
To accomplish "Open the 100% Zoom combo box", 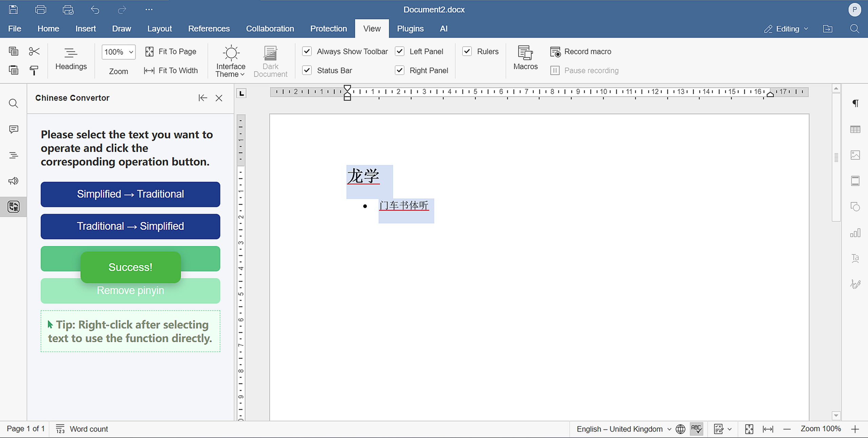I will 118,52.
